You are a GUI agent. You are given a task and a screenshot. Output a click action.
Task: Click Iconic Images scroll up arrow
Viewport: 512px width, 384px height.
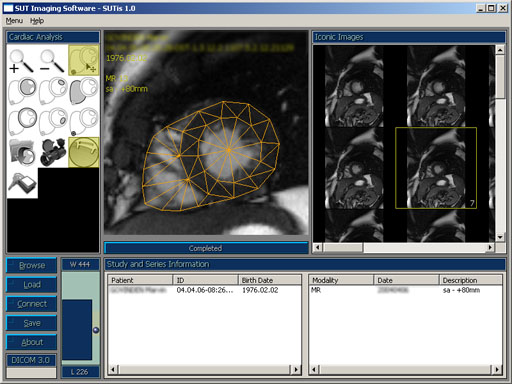click(500, 50)
